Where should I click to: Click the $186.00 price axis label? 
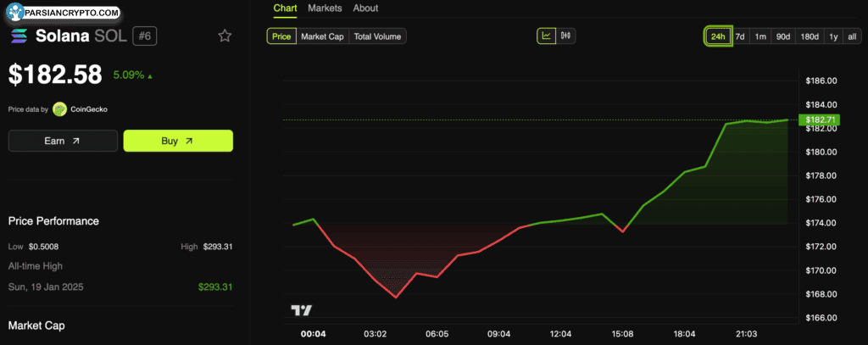821,81
